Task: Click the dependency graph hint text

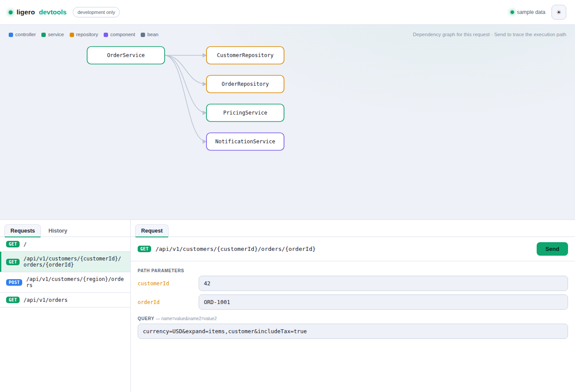Action: pyautogui.click(x=490, y=35)
